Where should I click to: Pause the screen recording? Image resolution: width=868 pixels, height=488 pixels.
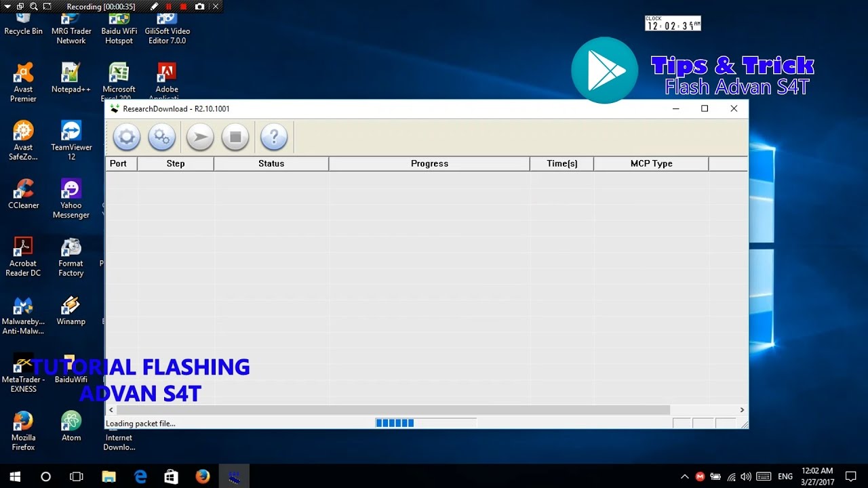tap(169, 6)
